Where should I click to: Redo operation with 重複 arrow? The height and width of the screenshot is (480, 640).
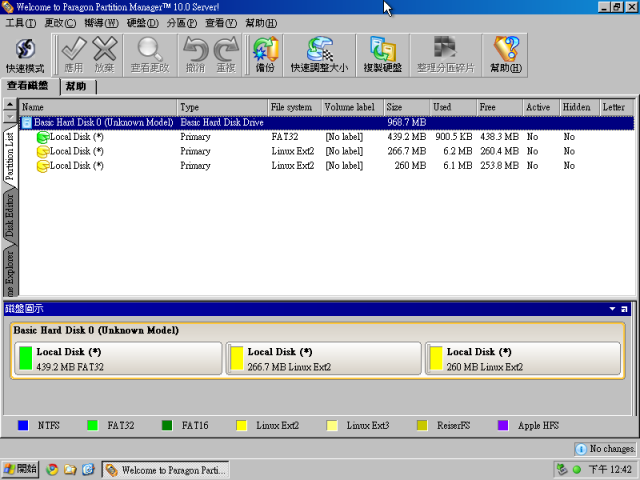coord(226,55)
